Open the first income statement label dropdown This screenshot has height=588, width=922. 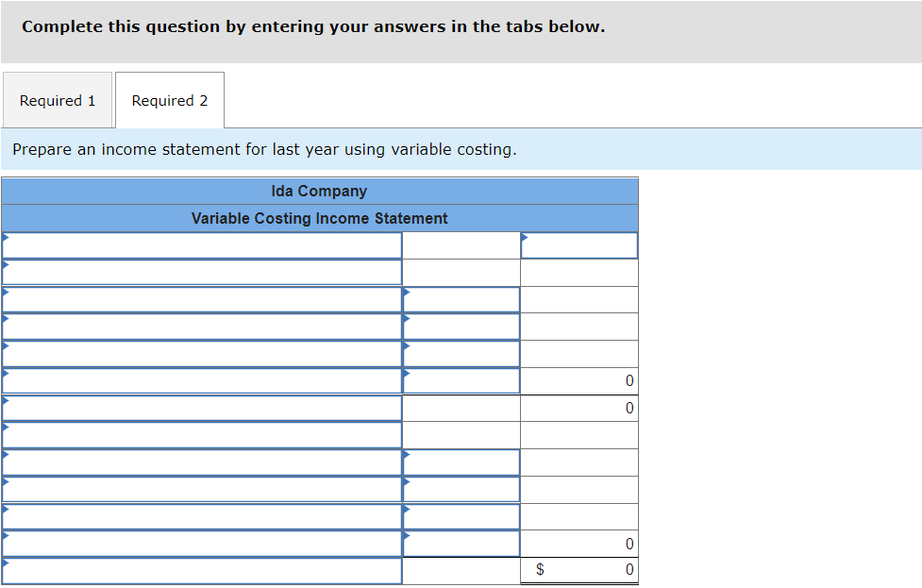pyautogui.click(x=202, y=244)
